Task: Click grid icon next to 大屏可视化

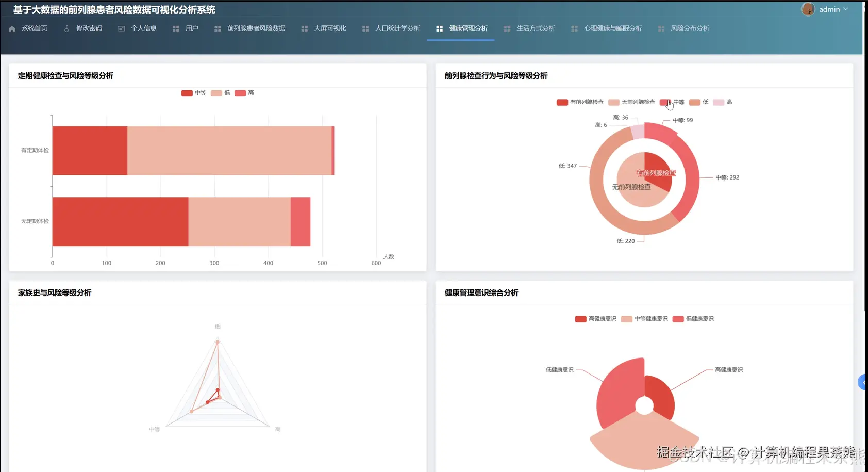Action: tap(304, 29)
